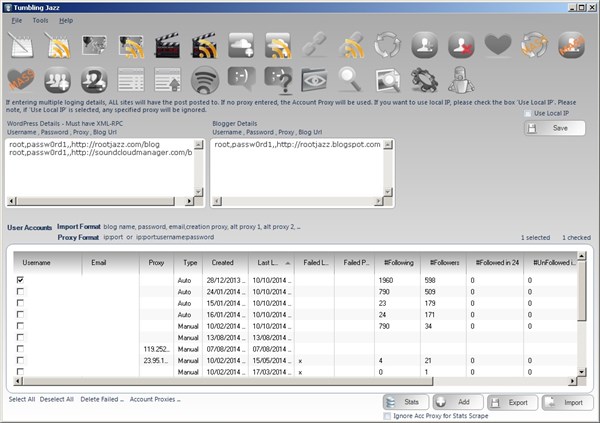Click the Export button
Screen dimensions: 600x423
(x=513, y=402)
